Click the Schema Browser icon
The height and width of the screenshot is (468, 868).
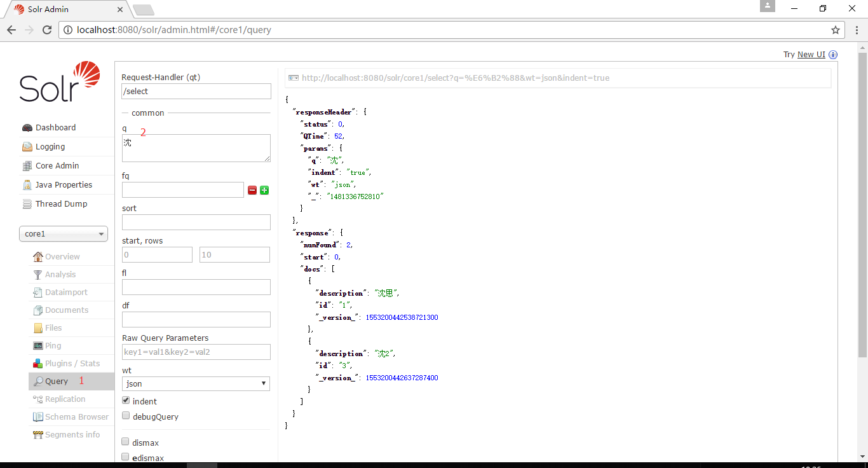tap(38, 417)
